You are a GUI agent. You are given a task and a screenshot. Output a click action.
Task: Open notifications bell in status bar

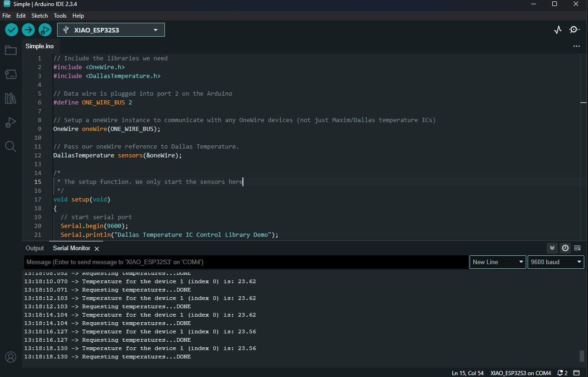coord(562,373)
